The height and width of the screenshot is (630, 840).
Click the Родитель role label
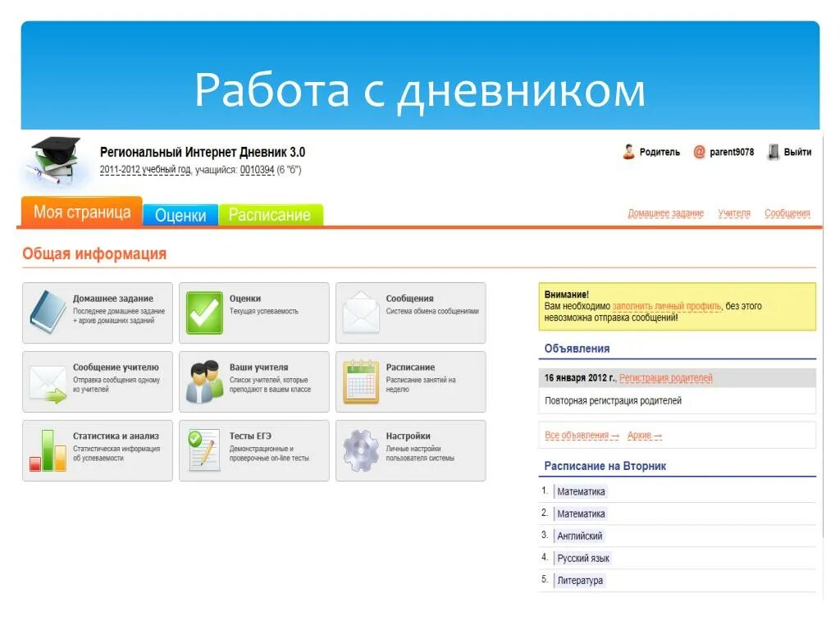660,152
